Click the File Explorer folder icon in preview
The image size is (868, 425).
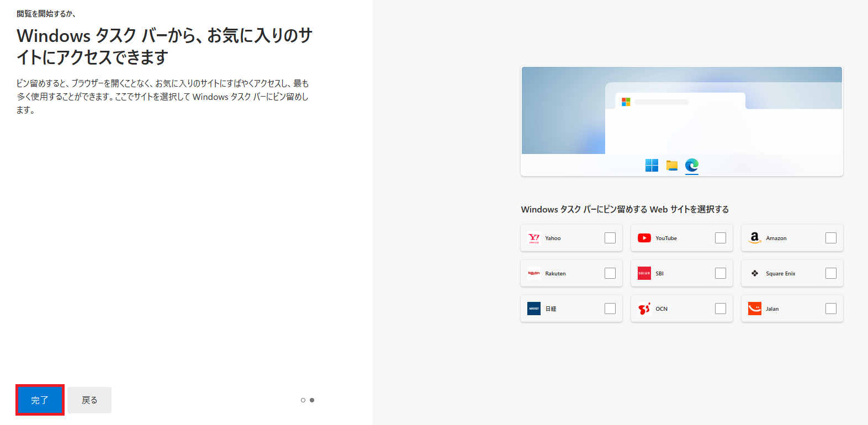pos(672,165)
